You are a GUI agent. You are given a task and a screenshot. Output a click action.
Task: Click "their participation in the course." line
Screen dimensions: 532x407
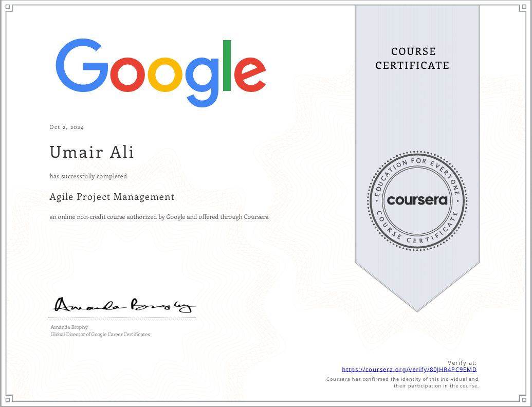click(436, 386)
